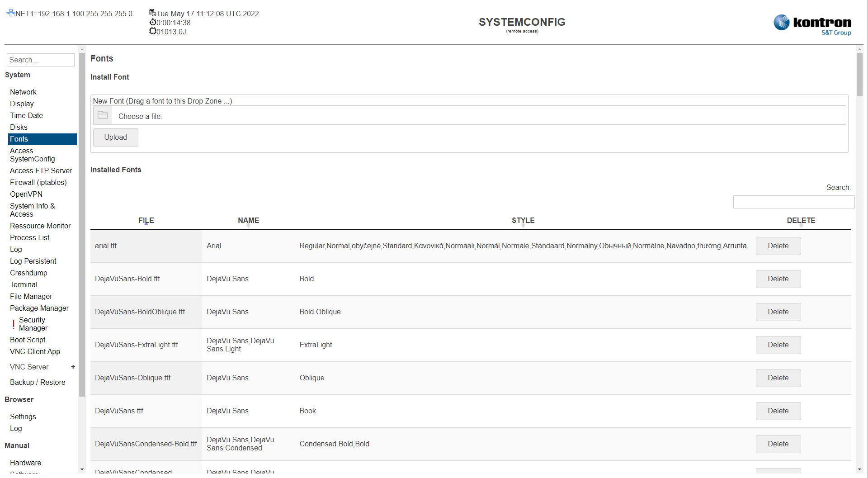Click the main page vertical scrollbar thumb
The width and height of the screenshot is (868, 478).
point(859,75)
